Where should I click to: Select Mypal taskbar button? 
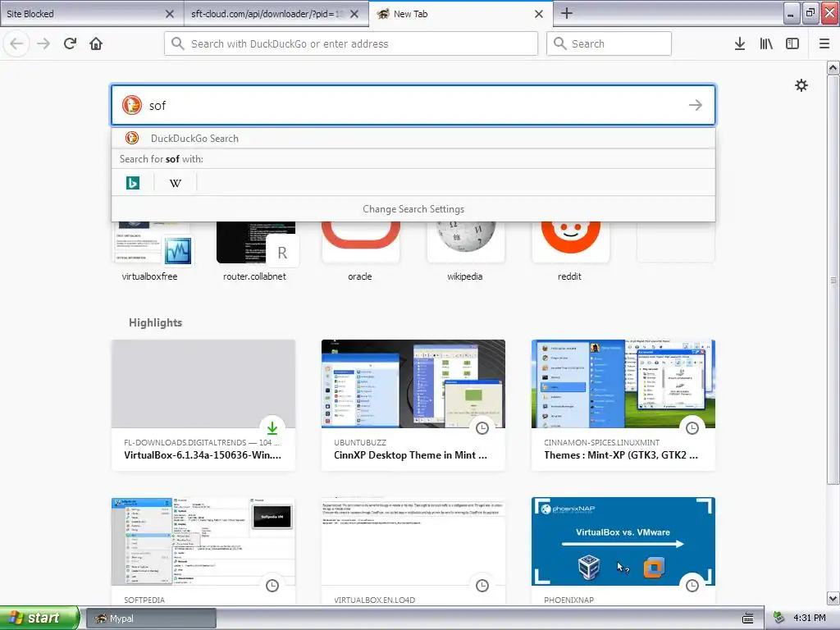coord(151,619)
